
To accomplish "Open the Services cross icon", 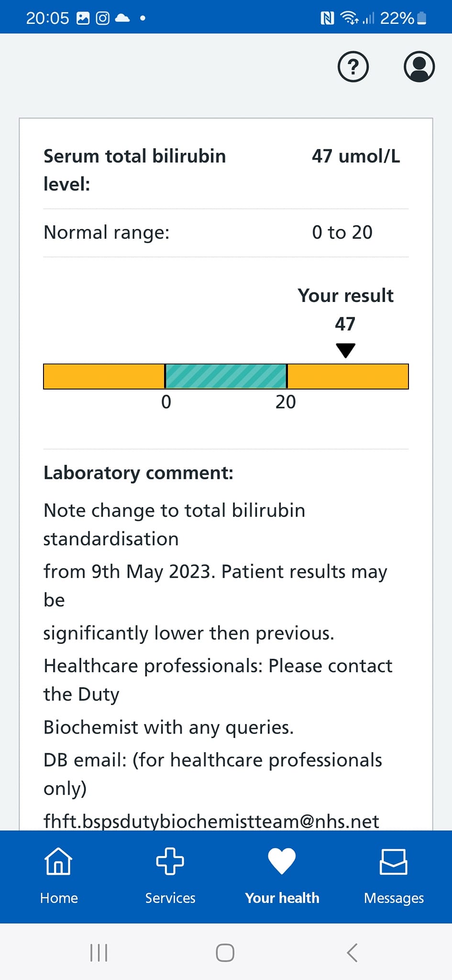I will pos(170,861).
